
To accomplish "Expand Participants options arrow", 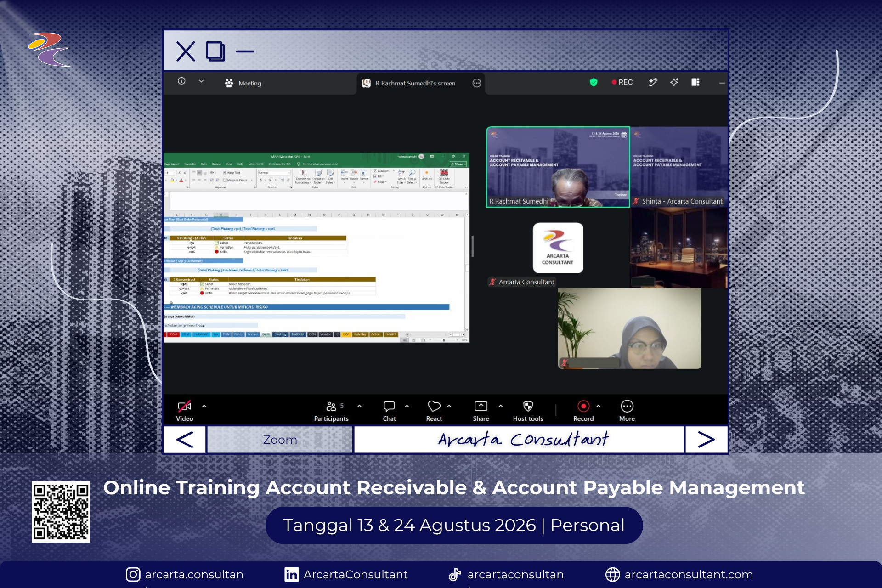I will click(359, 406).
